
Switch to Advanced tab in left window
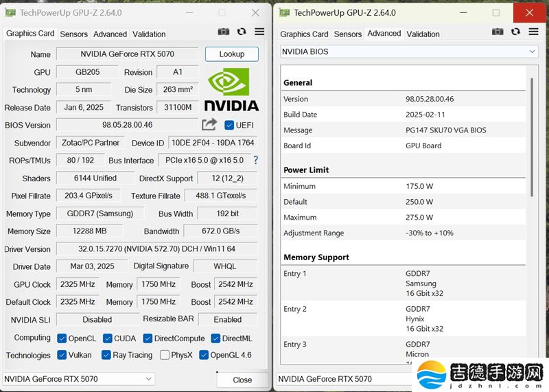coord(110,34)
